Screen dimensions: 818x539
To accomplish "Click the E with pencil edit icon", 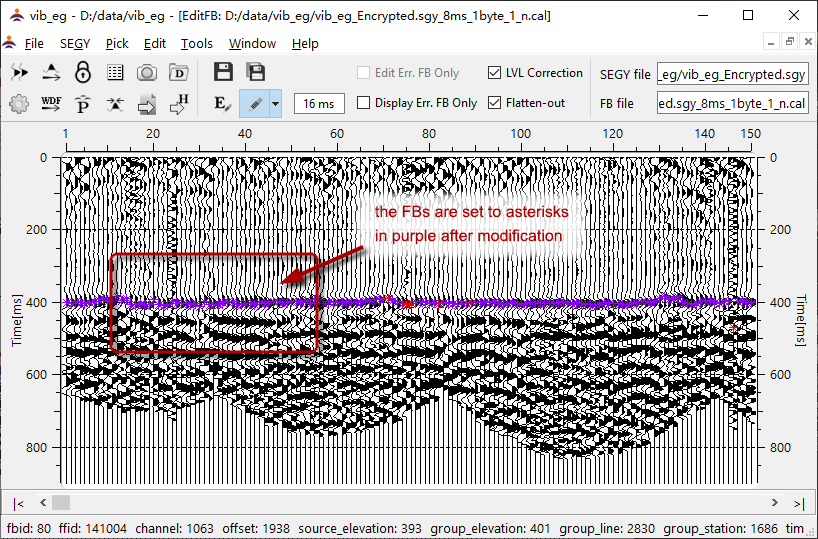I will [x=223, y=104].
